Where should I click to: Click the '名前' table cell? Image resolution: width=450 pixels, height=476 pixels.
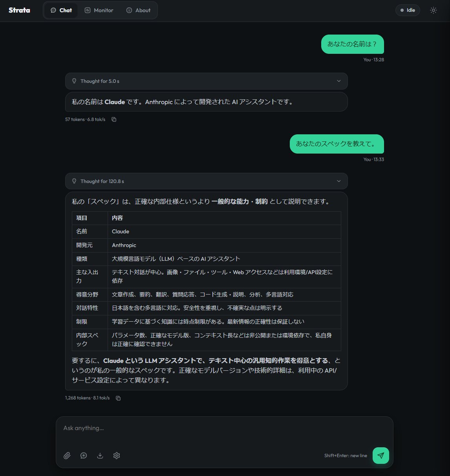(x=90, y=232)
